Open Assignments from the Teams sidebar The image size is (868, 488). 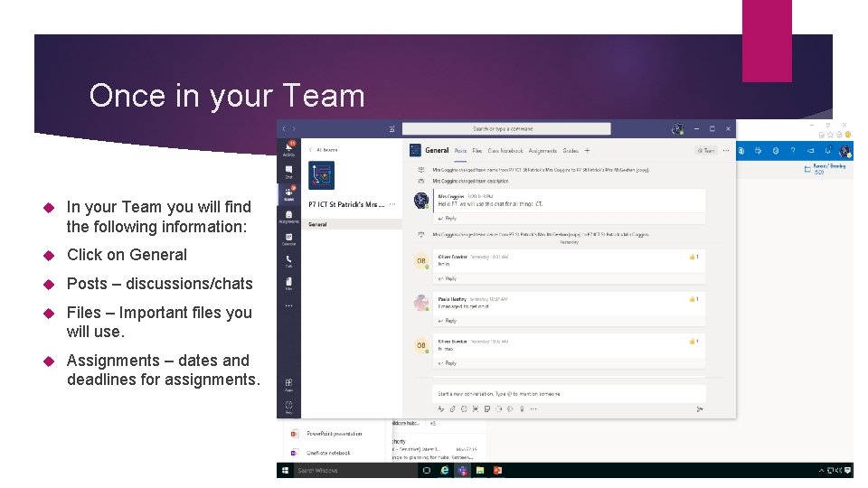pos(289,216)
